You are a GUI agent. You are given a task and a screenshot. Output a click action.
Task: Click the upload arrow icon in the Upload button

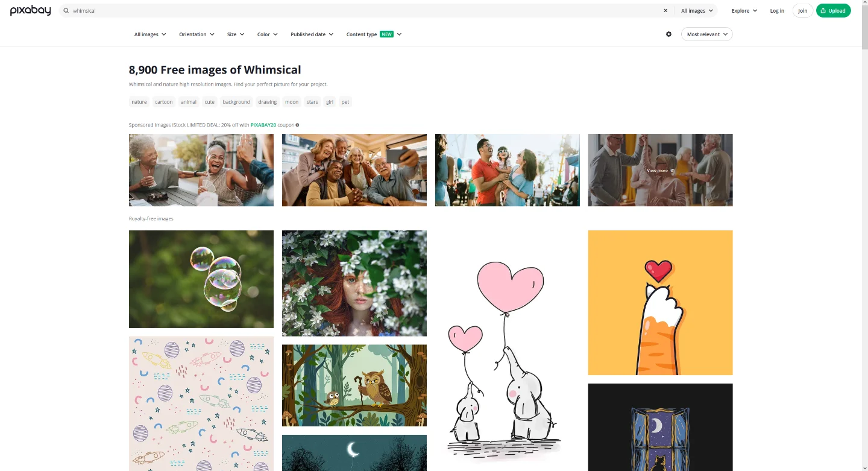click(823, 11)
